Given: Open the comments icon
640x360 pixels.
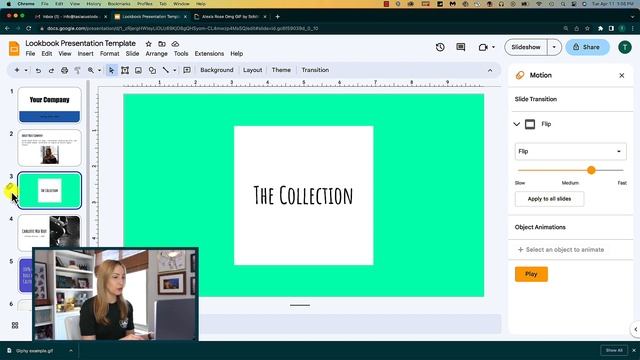Looking at the screenshot, I should pos(461,47).
